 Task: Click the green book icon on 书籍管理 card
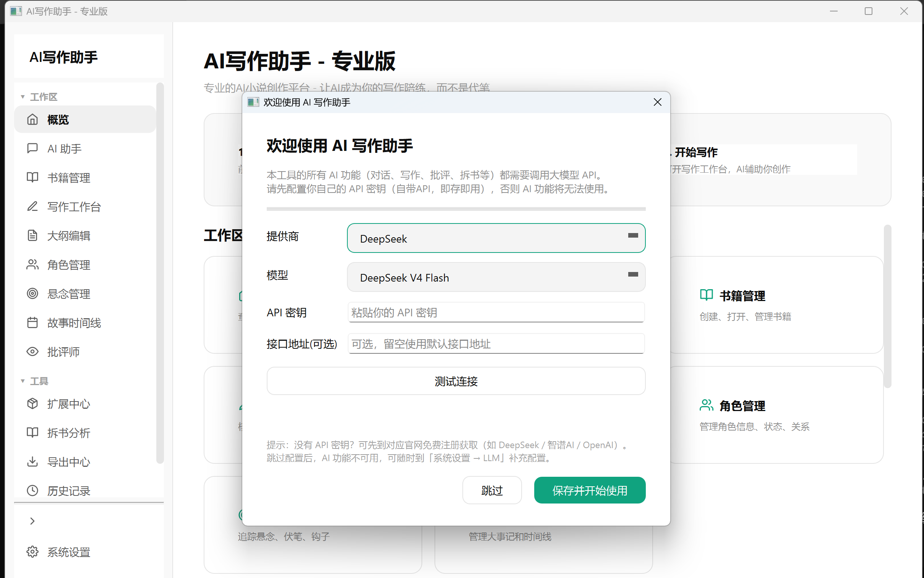pyautogui.click(x=707, y=295)
